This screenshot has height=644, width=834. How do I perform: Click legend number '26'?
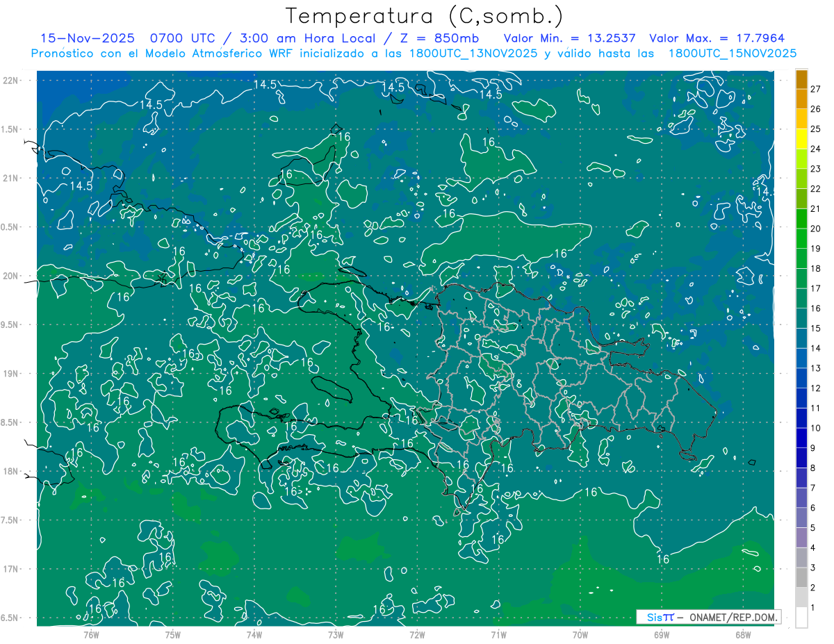pyautogui.click(x=816, y=109)
